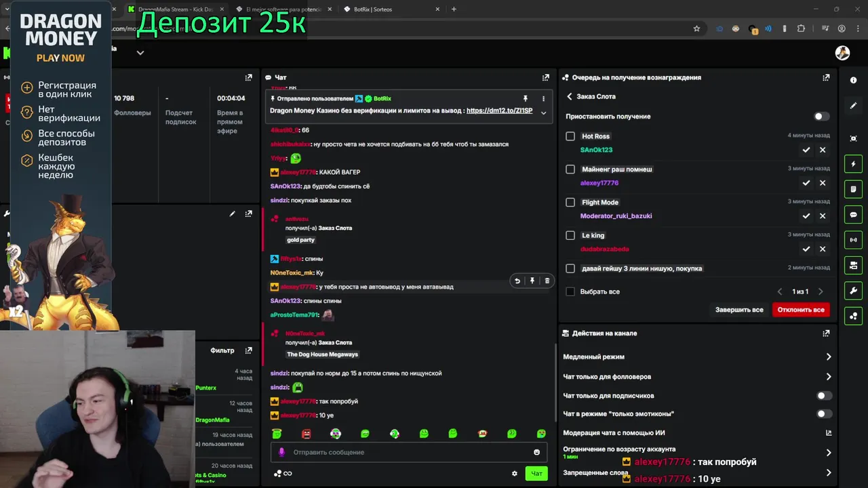The height and width of the screenshot is (488, 868).
Task: Switch to DragonMafia Stream browser tab
Action: [176, 9]
